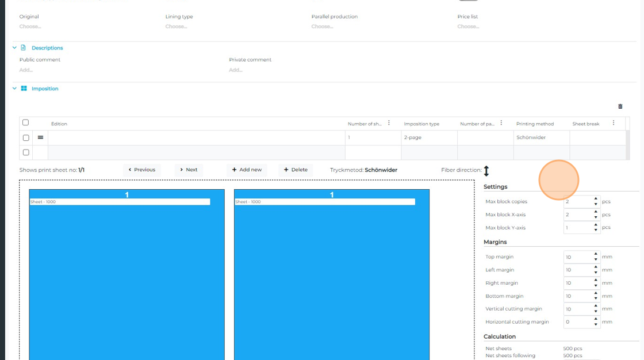Toggle the select-all checkbox in table header
The width and height of the screenshot is (644, 360).
25,122
